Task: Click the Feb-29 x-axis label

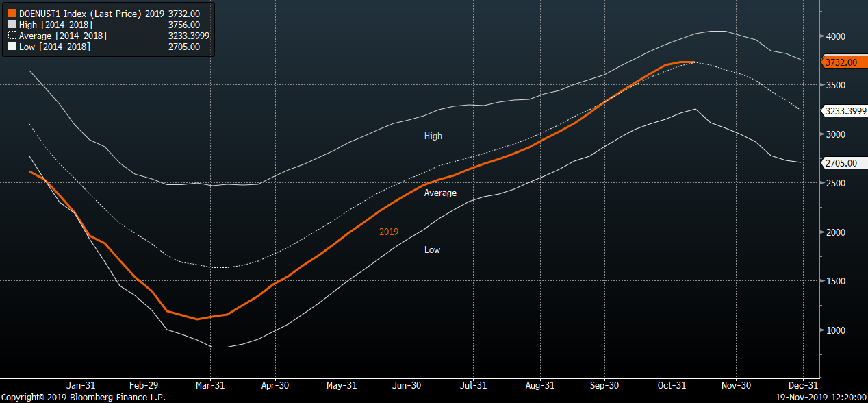Action: coord(144,386)
